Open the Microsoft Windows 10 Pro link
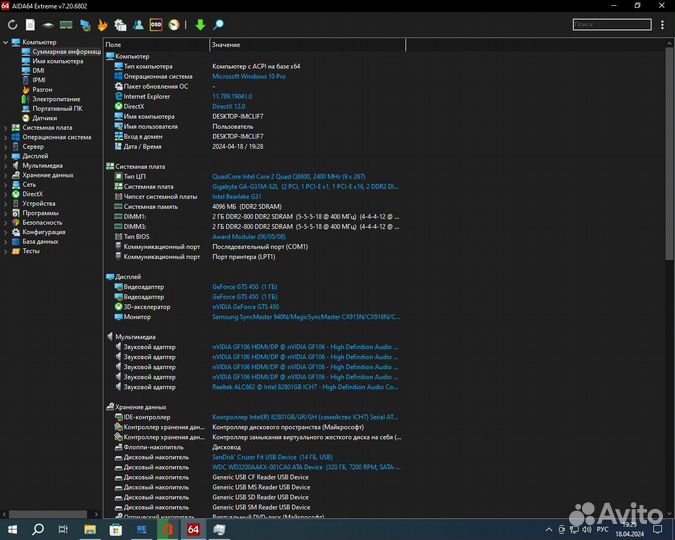This screenshot has height=540, width=675. [x=249, y=76]
